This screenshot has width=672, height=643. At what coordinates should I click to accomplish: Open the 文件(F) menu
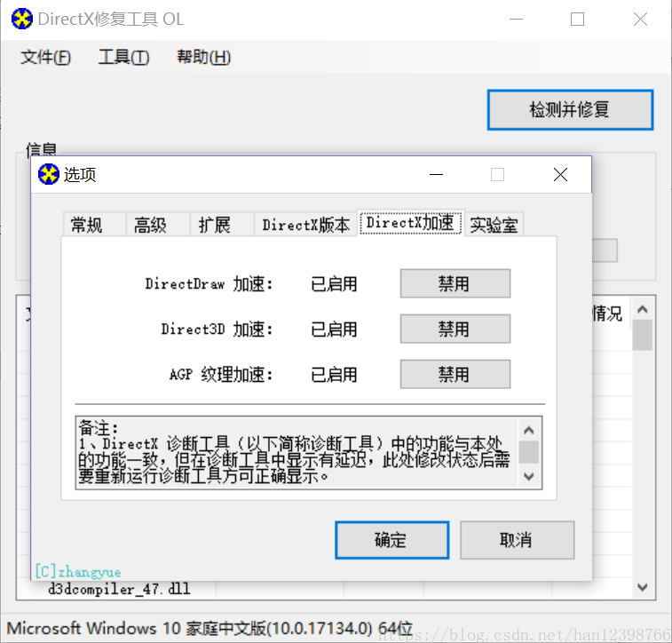(45, 57)
